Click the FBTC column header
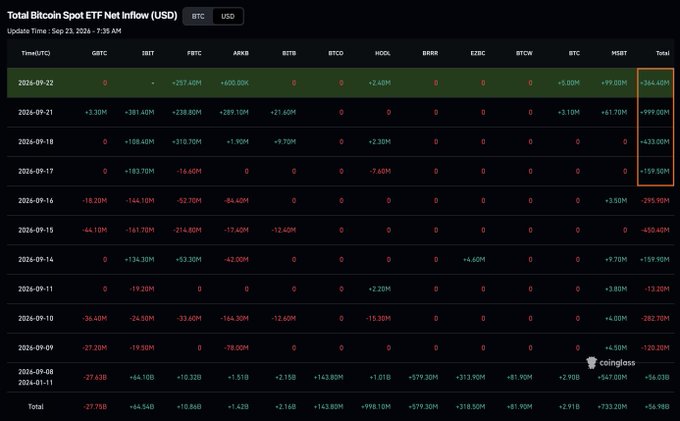Viewport: 680px width, 421px height. tap(194, 53)
